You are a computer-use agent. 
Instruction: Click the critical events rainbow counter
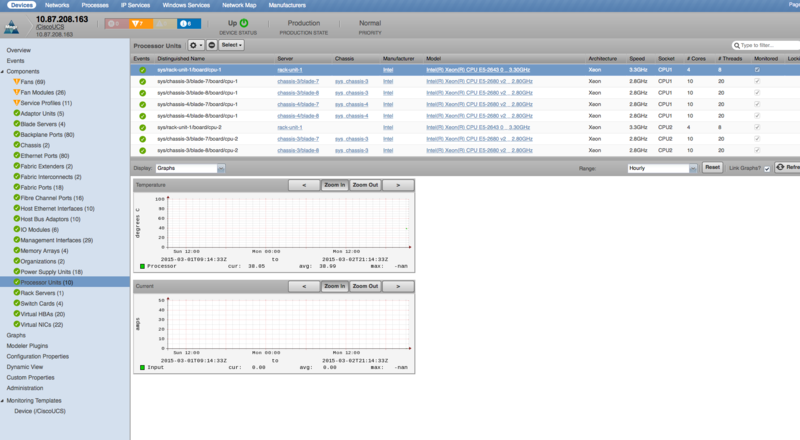(x=116, y=23)
